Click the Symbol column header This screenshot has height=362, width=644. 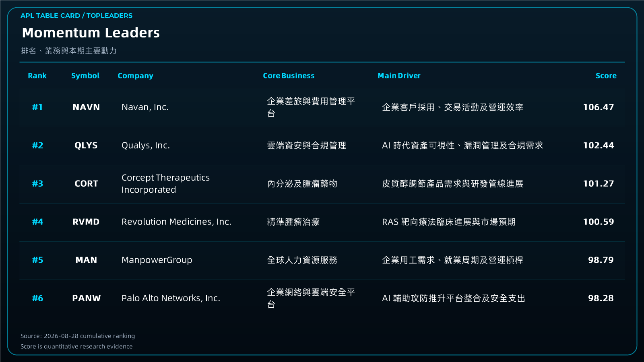point(85,76)
